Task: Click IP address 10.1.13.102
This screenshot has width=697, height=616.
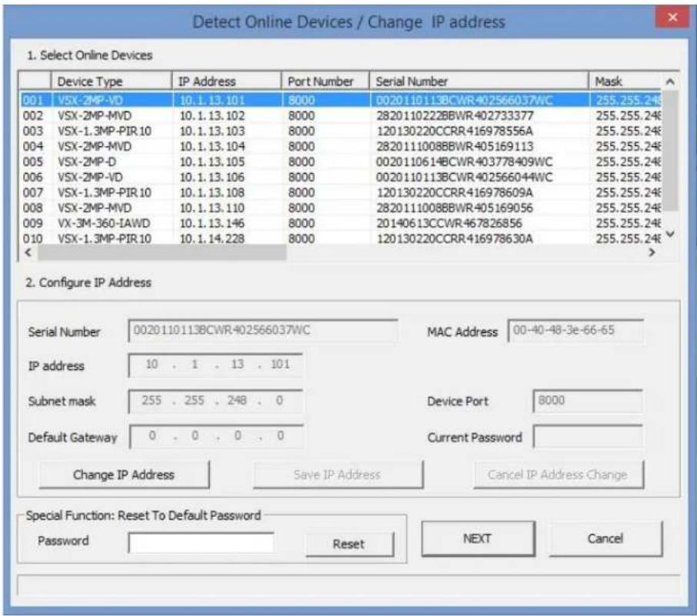Action: [x=212, y=115]
